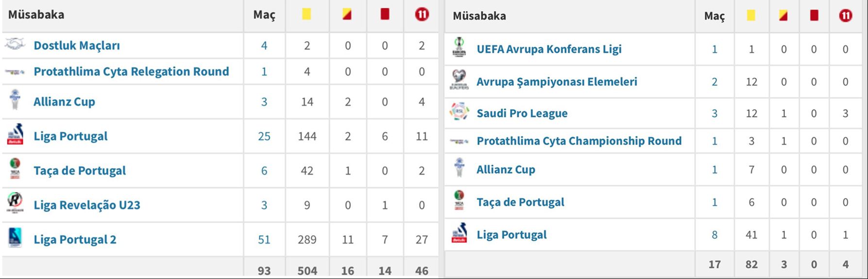Open Protathlima Cyta Championship Round link
Image resolution: width=868 pixels, height=279 pixels.
579,141
